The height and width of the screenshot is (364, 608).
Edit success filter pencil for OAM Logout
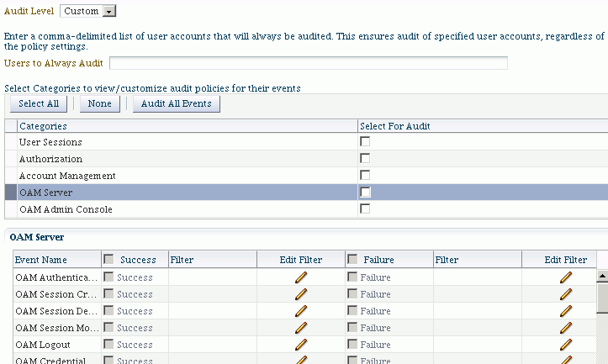point(301,345)
